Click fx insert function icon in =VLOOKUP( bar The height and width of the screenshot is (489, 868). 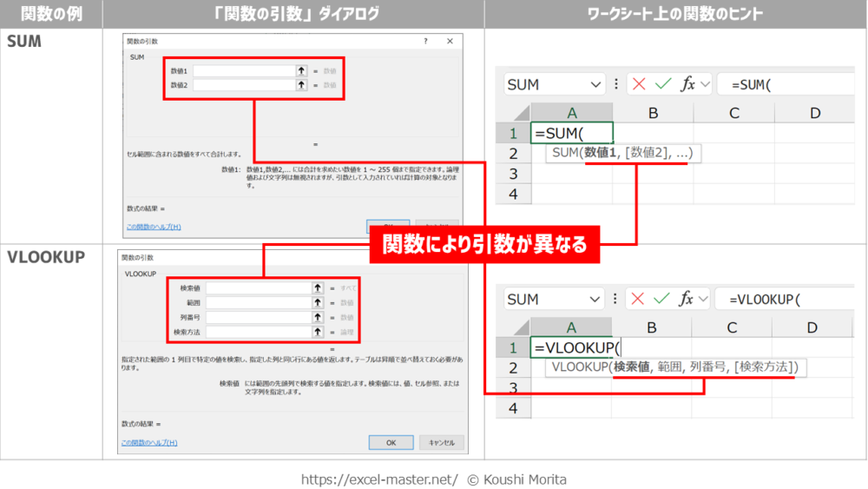[687, 299]
